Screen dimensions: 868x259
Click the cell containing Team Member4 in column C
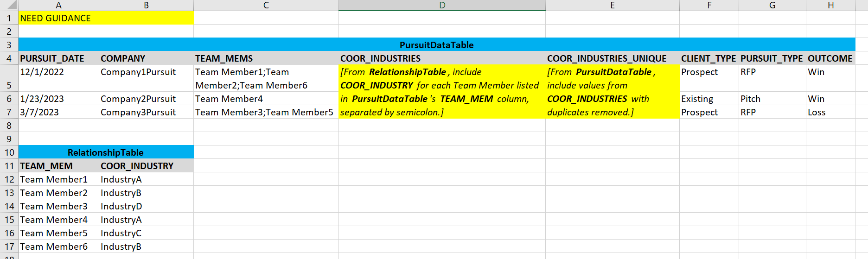[x=266, y=99]
